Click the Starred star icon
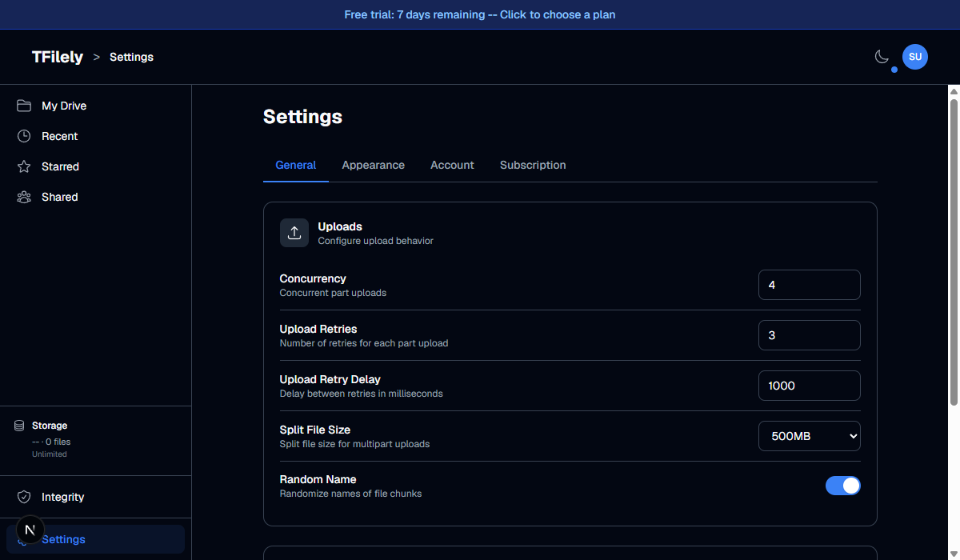The height and width of the screenshot is (560, 960). tap(24, 166)
